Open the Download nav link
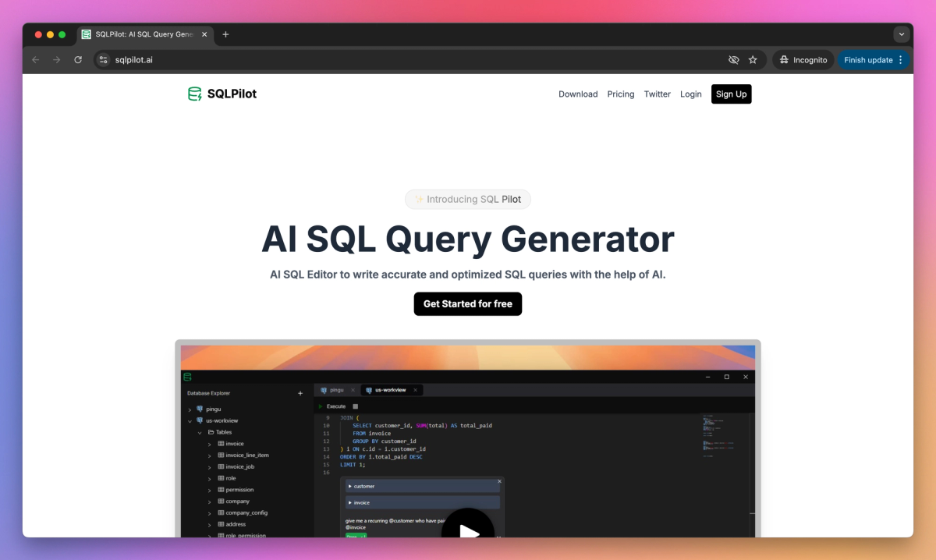Screen dimensions: 936x560 (578, 94)
